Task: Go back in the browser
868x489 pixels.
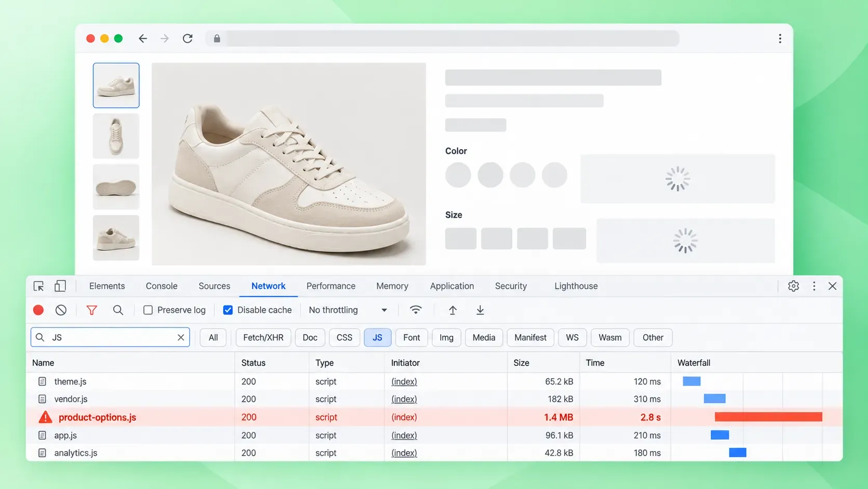Action: 143,38
